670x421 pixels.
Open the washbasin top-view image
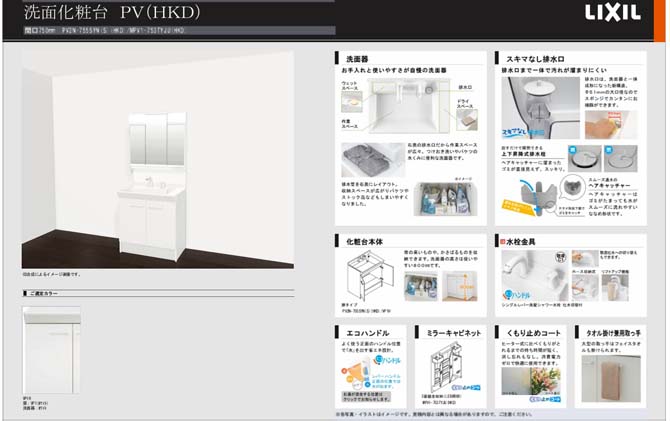[x=409, y=105]
